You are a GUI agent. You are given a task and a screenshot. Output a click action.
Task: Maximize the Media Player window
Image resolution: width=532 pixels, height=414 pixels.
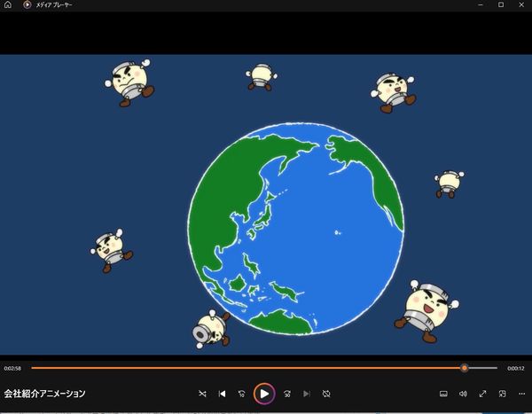[501, 4]
